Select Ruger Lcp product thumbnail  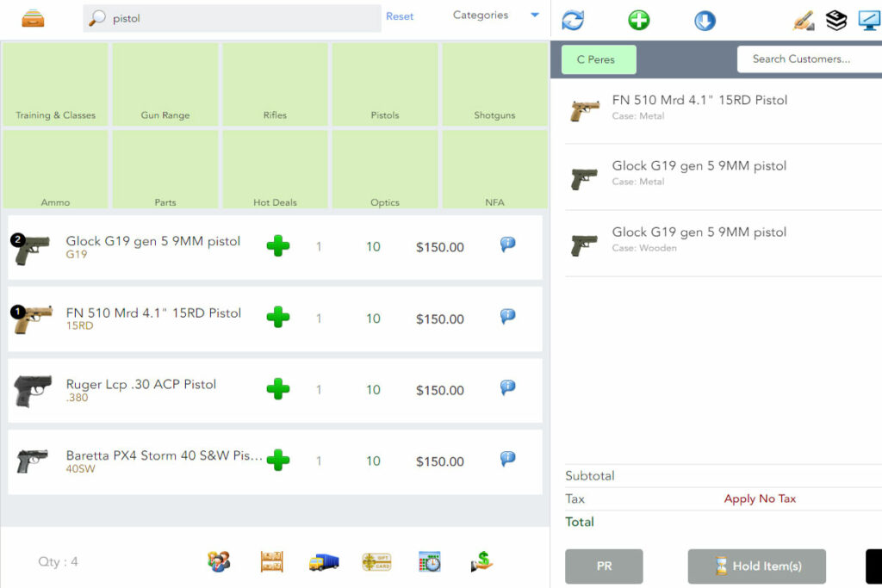coord(33,390)
